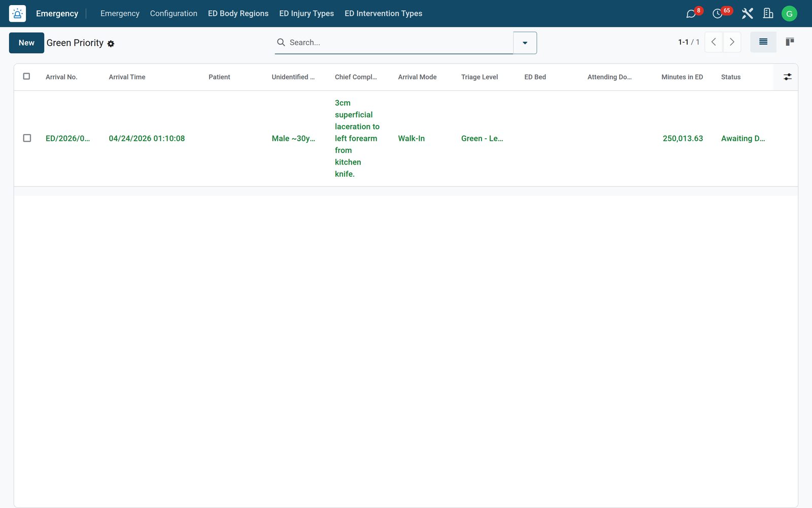The width and height of the screenshot is (812, 508).
Task: Expand the search filter options dropdown
Action: tap(525, 43)
